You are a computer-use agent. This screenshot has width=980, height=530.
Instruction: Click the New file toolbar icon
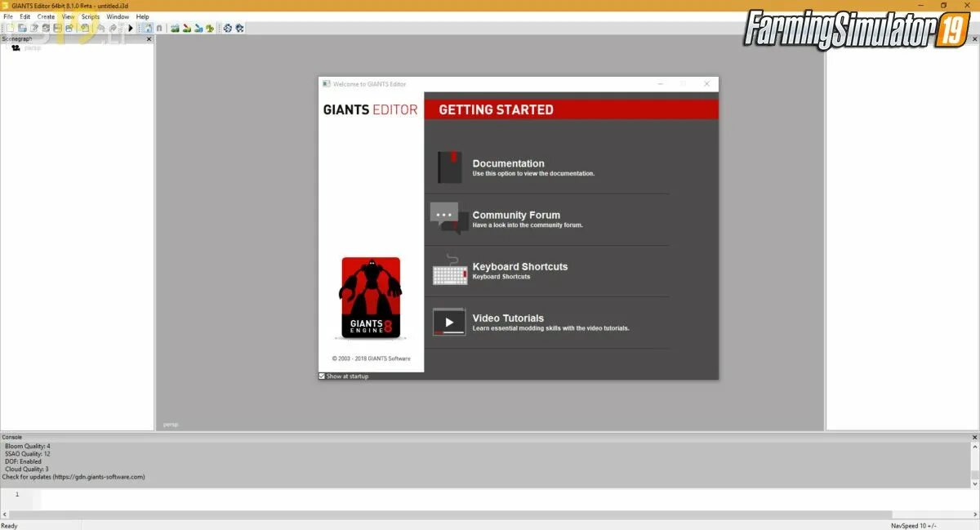[11, 28]
